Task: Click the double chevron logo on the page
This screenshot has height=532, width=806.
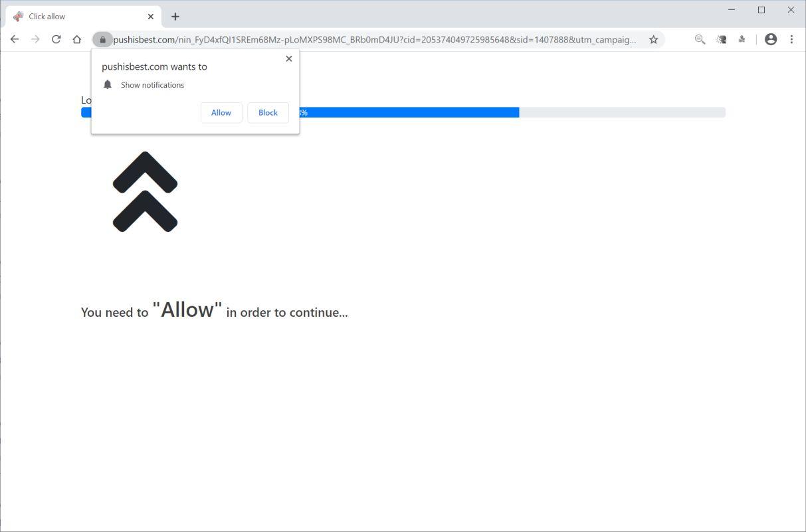Action: click(146, 191)
